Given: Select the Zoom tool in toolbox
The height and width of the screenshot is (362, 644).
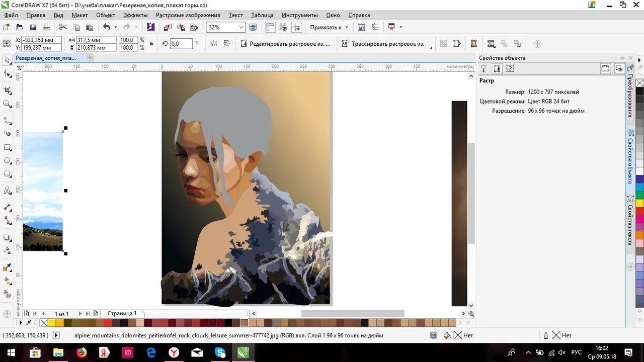Looking at the screenshot, I should (7, 104).
